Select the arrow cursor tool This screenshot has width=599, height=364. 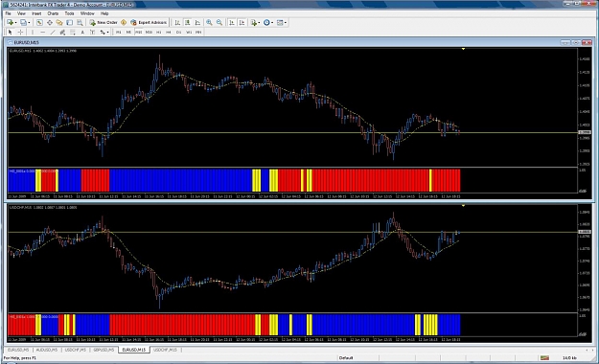10,32
